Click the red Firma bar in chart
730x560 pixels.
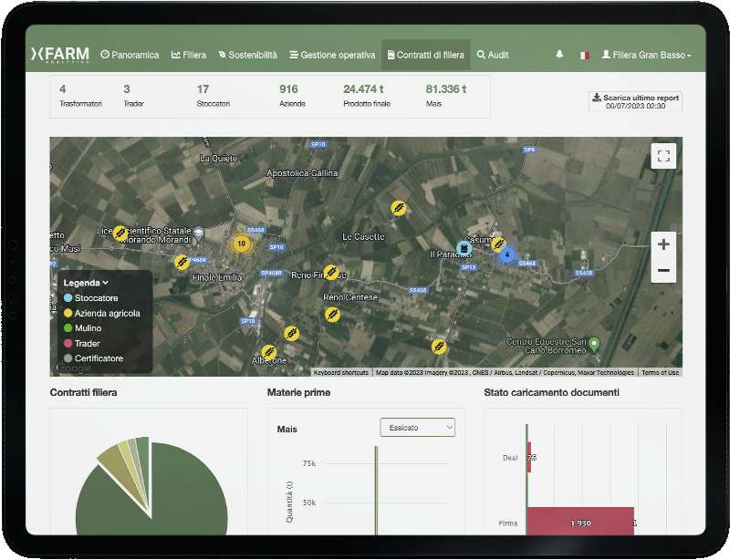580,521
